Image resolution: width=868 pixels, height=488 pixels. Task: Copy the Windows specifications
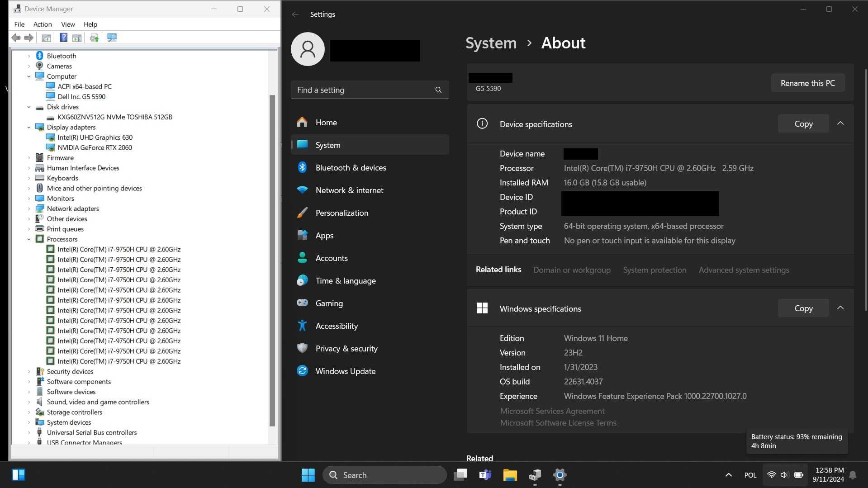pyautogui.click(x=803, y=308)
